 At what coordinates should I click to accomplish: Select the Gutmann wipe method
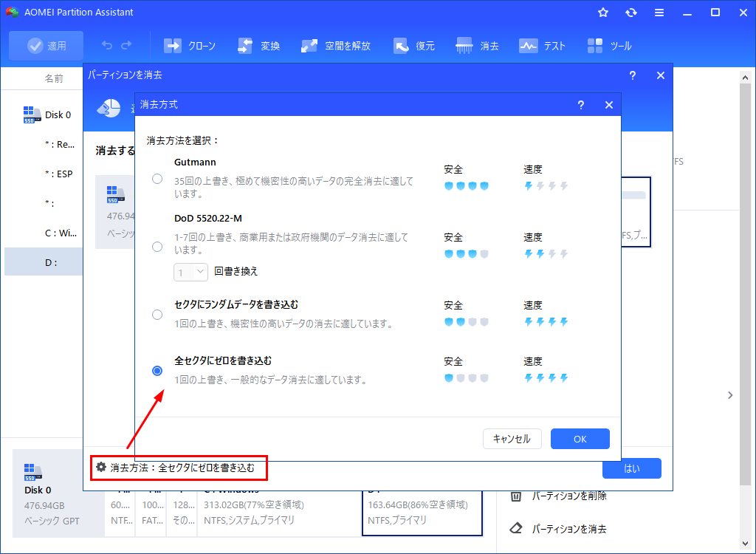157,179
